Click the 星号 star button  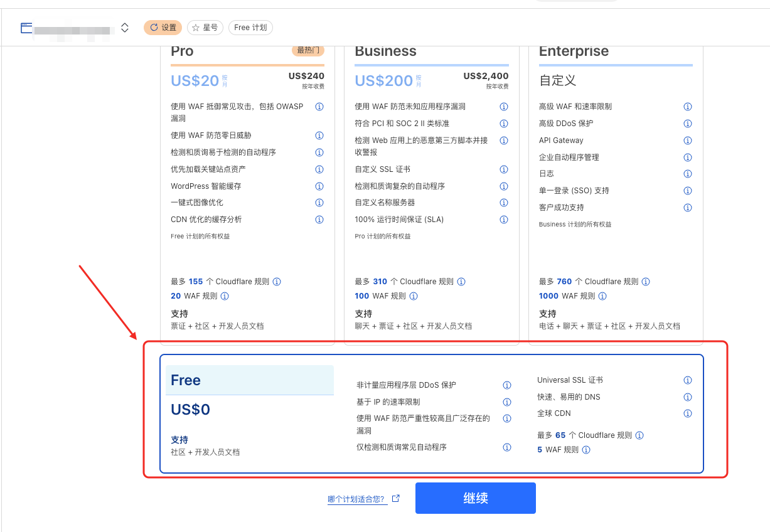coord(205,28)
